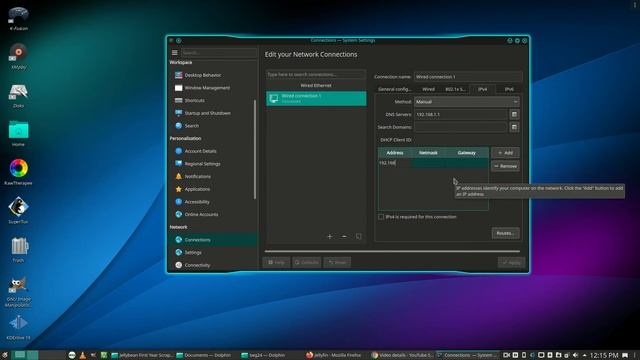This screenshot has height=360, width=640.
Task: Open Desktop Behavior settings
Action: 202,75
